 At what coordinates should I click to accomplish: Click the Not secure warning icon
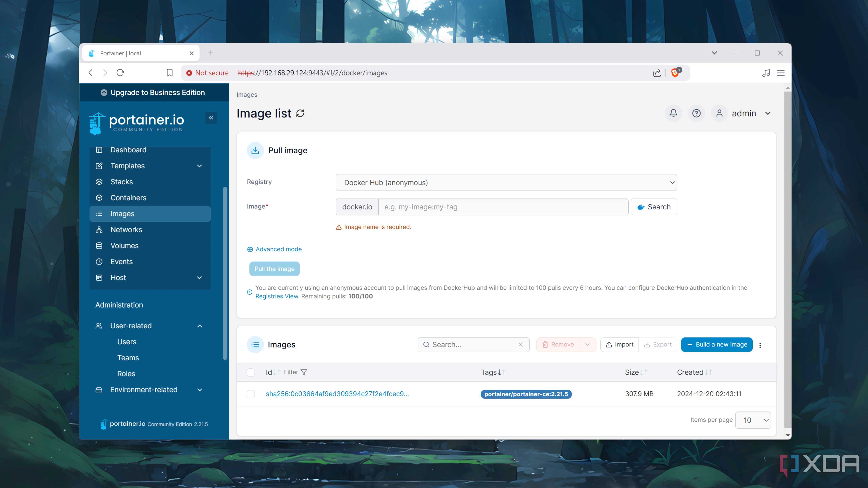tap(189, 73)
